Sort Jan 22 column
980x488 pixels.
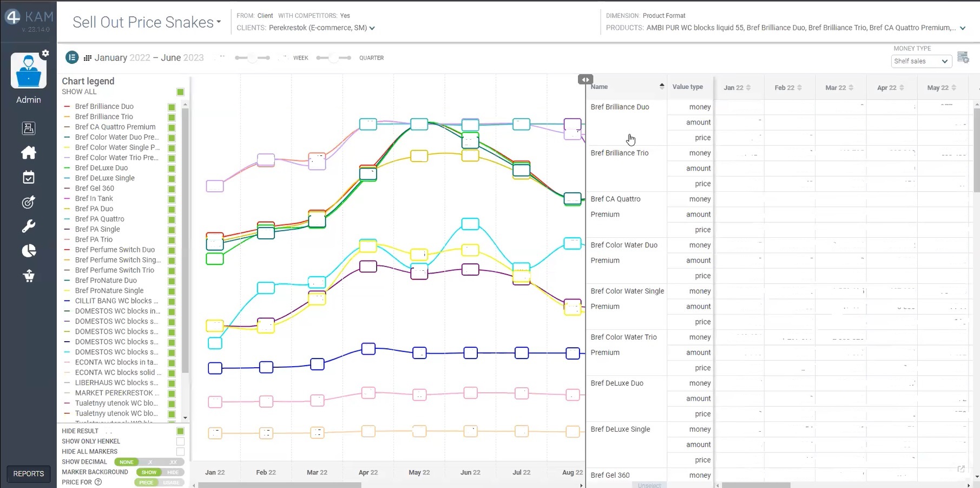[748, 88]
